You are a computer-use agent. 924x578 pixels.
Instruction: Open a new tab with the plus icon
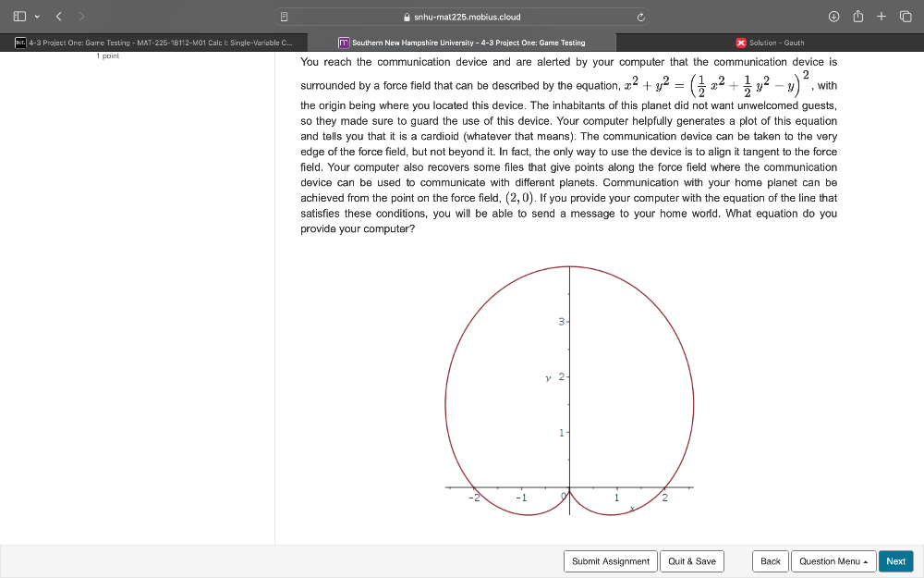tap(881, 16)
